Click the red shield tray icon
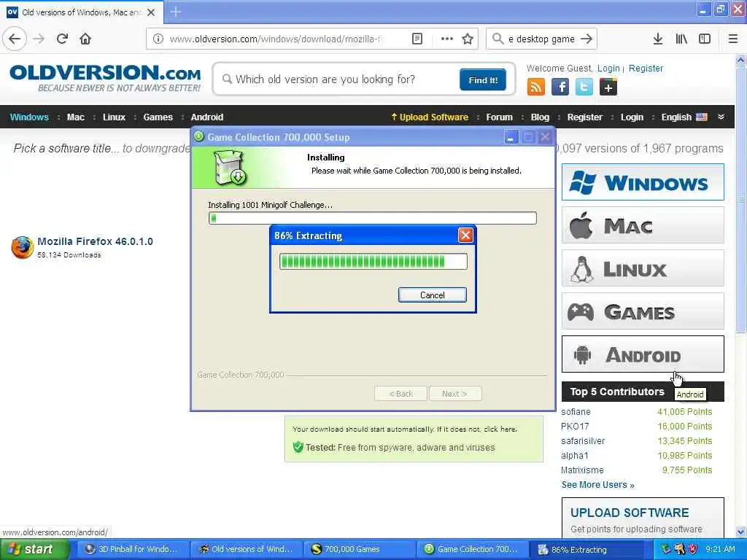The height and width of the screenshot is (560, 747). (693, 550)
